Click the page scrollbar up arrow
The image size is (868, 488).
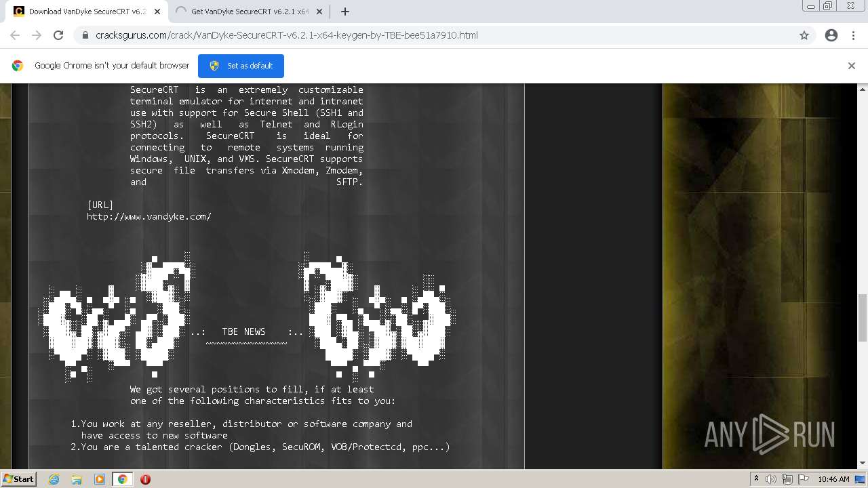863,89
